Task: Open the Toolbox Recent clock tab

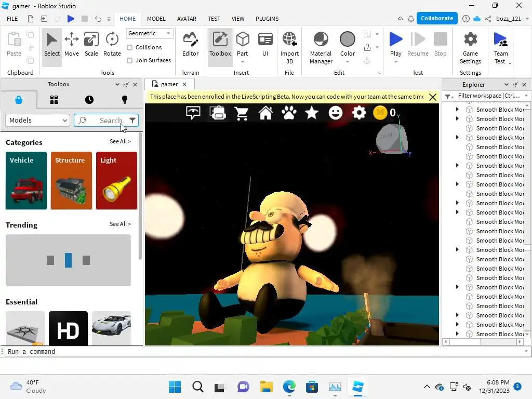Action: pos(89,100)
